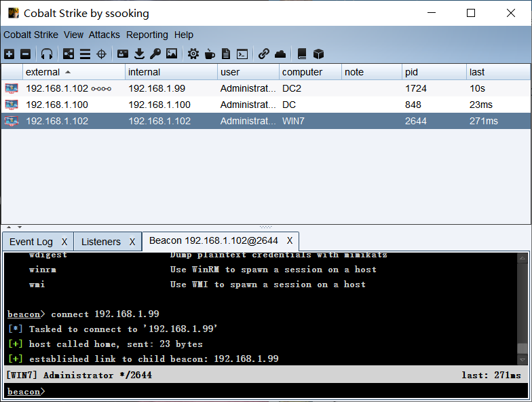Maximize the Cobalt Strike window
This screenshot has width=532, height=402.
tap(471, 13)
